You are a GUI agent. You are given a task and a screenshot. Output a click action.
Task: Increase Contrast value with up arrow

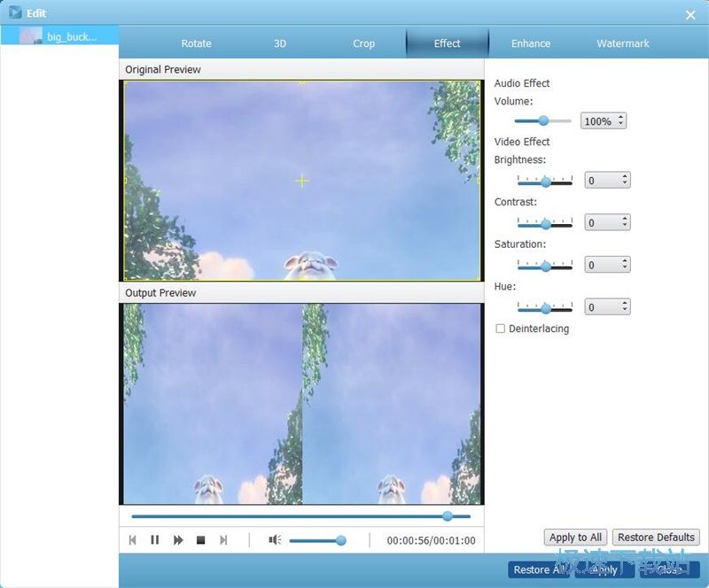(x=625, y=219)
